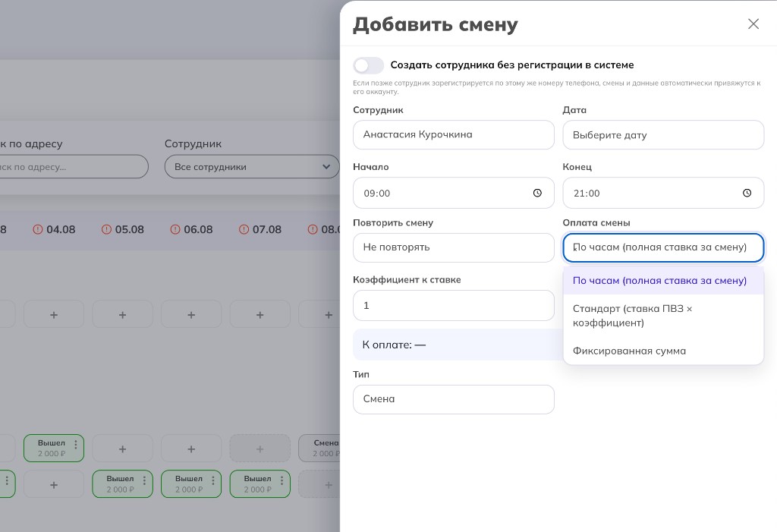Click the Оплата смены combo box
This screenshot has width=777, height=532.
tap(663, 247)
